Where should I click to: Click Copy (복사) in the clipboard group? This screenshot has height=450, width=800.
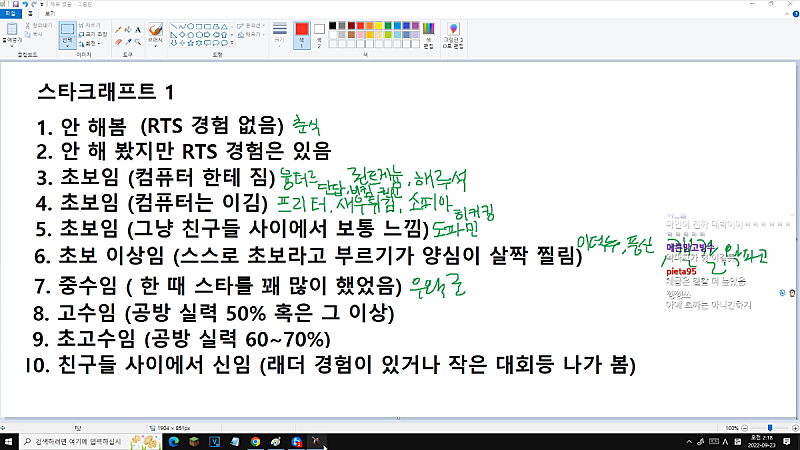point(34,34)
